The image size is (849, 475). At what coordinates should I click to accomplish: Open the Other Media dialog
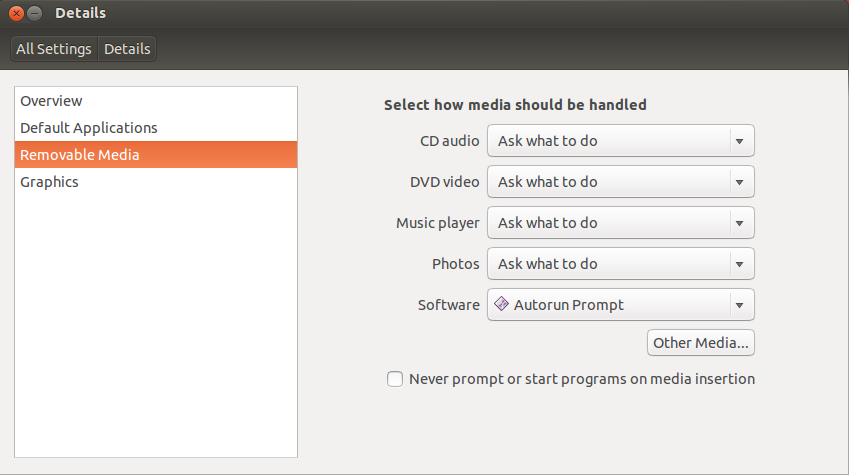pyautogui.click(x=701, y=343)
